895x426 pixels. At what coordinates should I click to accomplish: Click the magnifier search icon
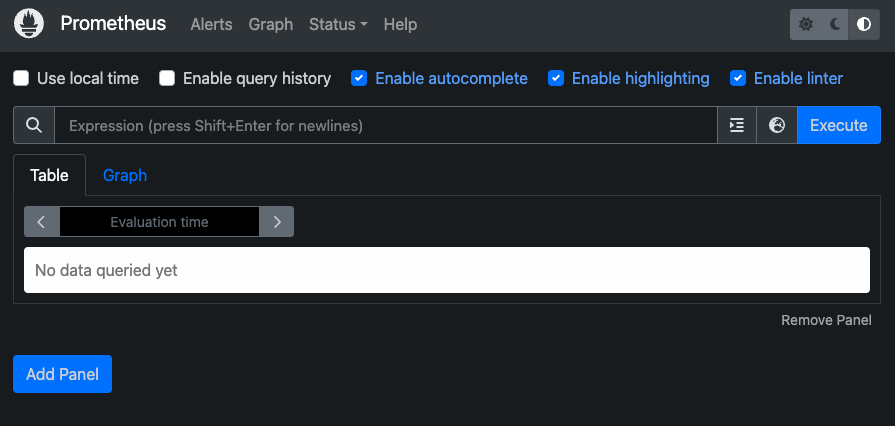point(34,125)
